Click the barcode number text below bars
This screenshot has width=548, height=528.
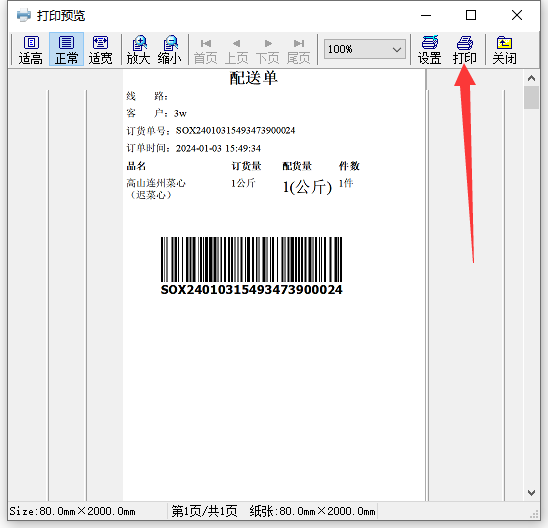pos(251,290)
